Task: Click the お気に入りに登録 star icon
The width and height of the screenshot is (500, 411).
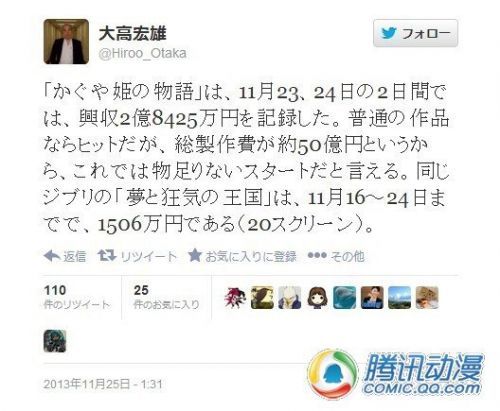Action: point(195,255)
